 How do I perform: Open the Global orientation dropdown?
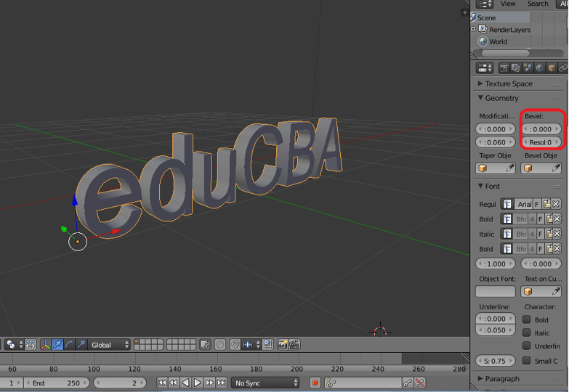109,345
